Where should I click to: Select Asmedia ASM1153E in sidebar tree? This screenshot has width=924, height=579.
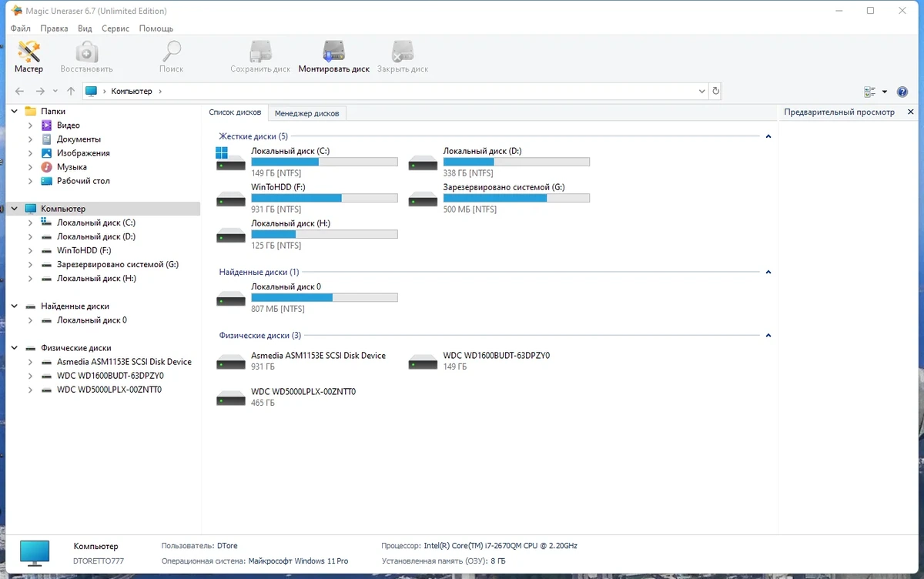[124, 362]
